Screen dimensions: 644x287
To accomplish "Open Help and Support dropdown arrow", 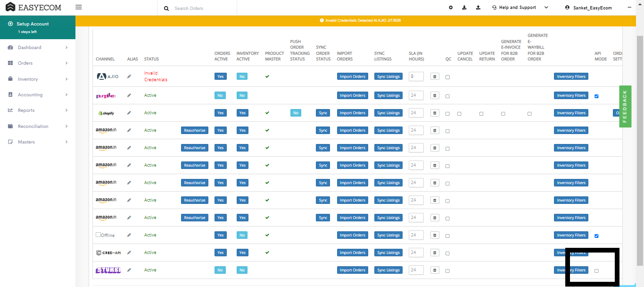I will click(546, 8).
